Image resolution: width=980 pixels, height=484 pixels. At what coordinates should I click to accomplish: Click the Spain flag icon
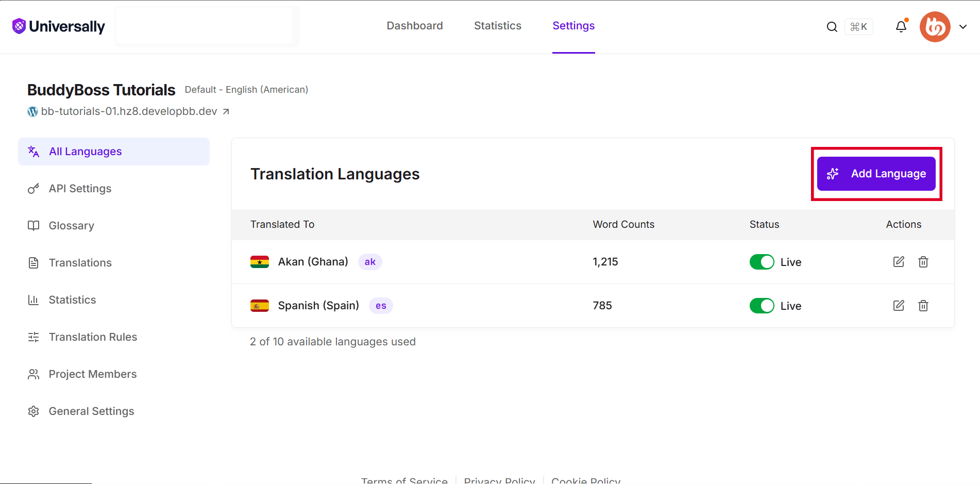[x=260, y=306]
